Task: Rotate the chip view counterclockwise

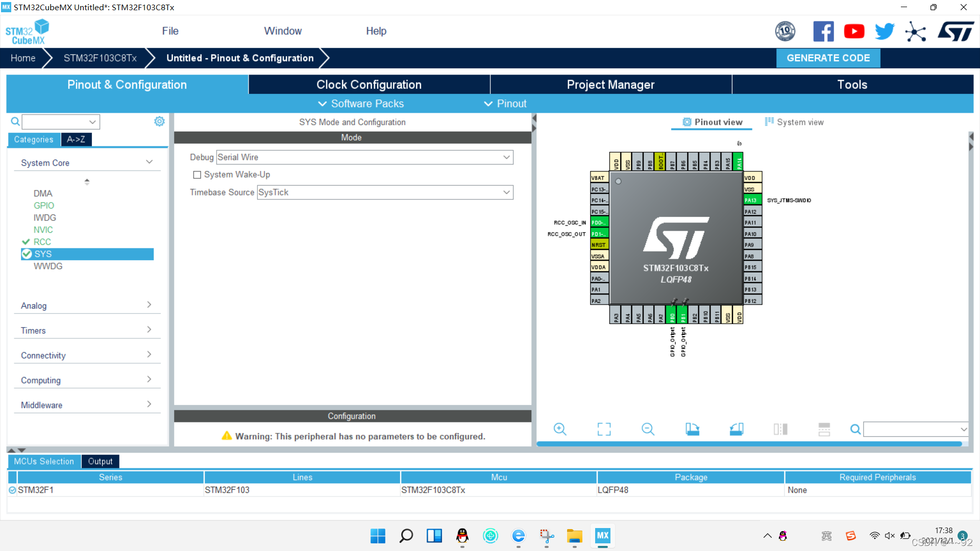Action: pos(736,429)
